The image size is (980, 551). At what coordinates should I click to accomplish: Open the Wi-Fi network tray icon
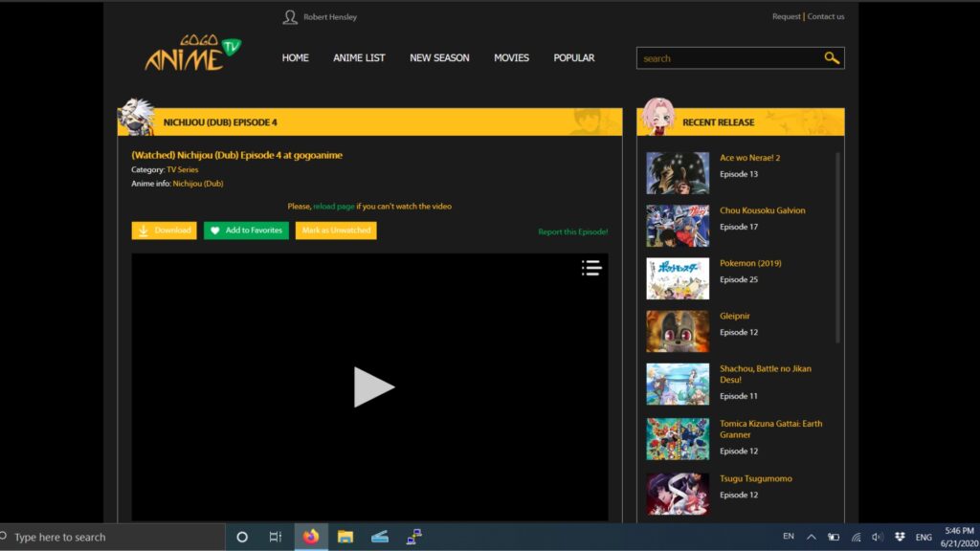tap(856, 537)
